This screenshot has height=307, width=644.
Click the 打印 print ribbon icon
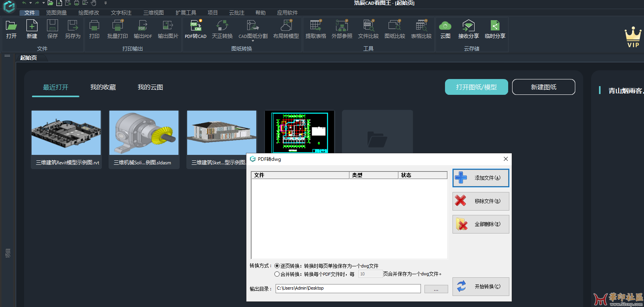pos(94,30)
